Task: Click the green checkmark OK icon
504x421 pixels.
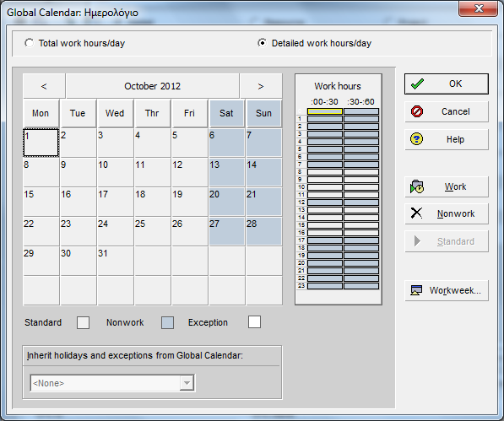Action: point(417,84)
